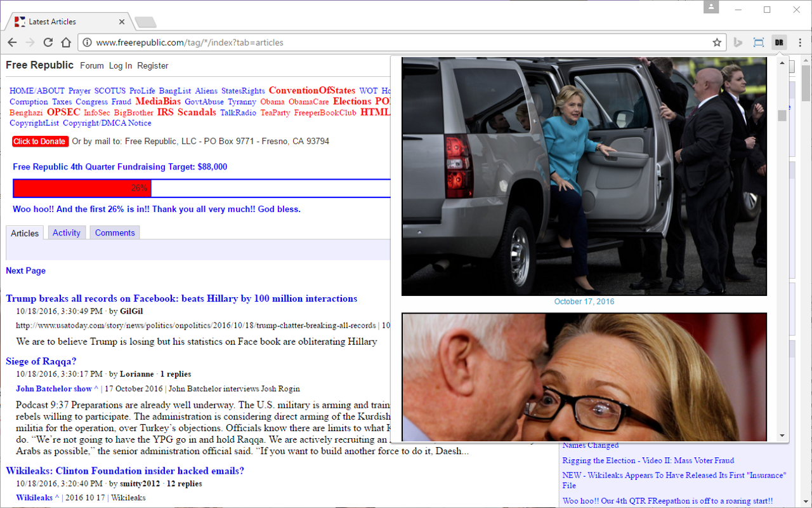812x508 pixels.
Task: Open the TalkRadio tag link
Action: click(x=239, y=112)
